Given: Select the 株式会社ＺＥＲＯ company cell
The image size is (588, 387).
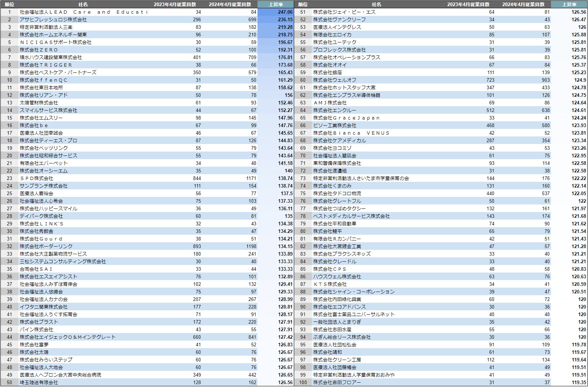Looking at the screenshot, I should click(x=39, y=50).
